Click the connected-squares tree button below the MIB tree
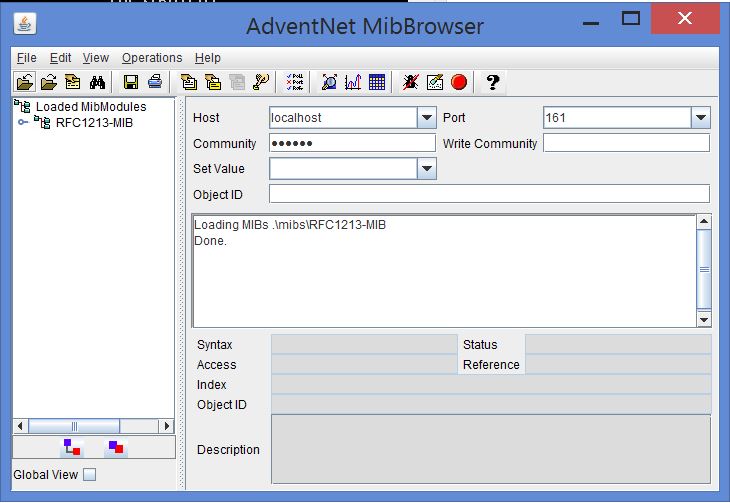Screen dimensions: 730x503 click(x=72, y=447)
